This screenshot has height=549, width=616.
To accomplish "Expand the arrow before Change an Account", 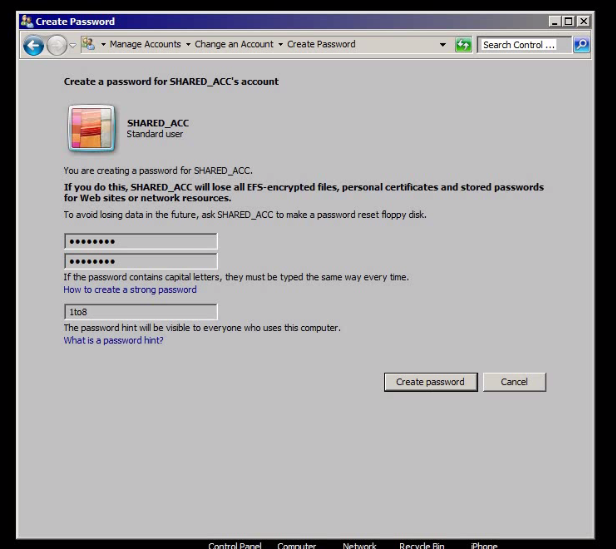I will pyautogui.click(x=188, y=45).
